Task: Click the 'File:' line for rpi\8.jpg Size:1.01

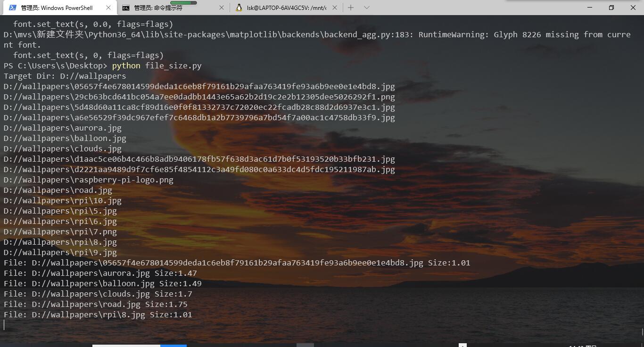Action: [x=98, y=314]
